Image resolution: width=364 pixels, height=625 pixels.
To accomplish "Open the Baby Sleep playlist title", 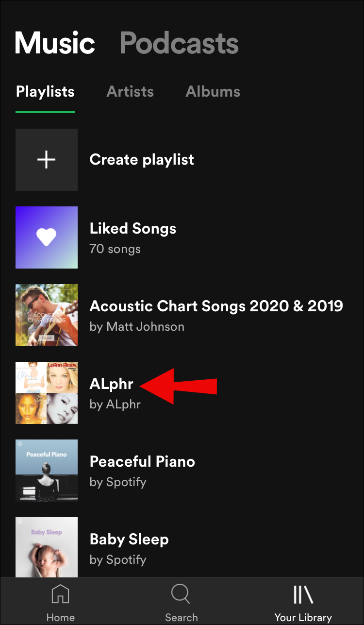I will coord(129,540).
